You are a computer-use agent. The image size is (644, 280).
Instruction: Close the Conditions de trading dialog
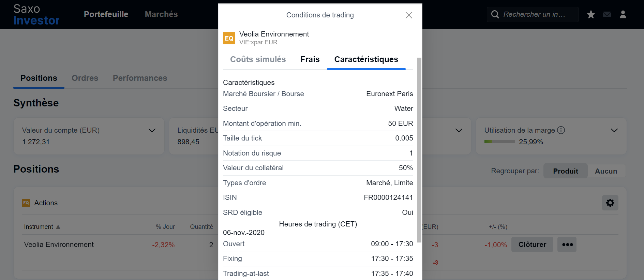point(409,15)
